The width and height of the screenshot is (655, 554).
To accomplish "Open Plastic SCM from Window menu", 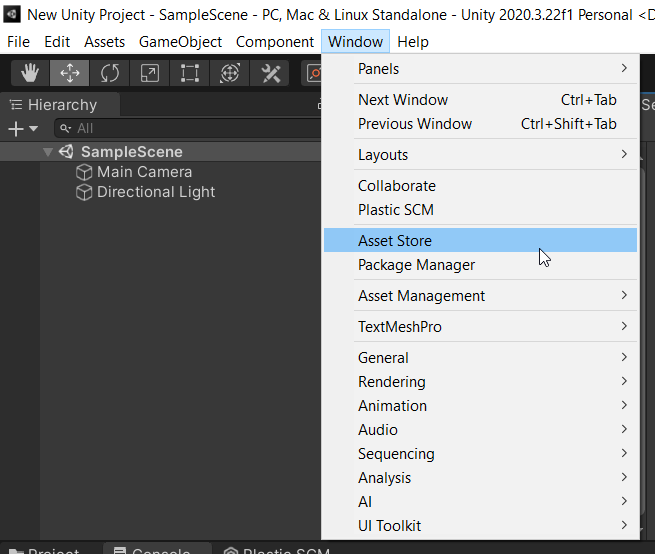I will (x=480, y=210).
